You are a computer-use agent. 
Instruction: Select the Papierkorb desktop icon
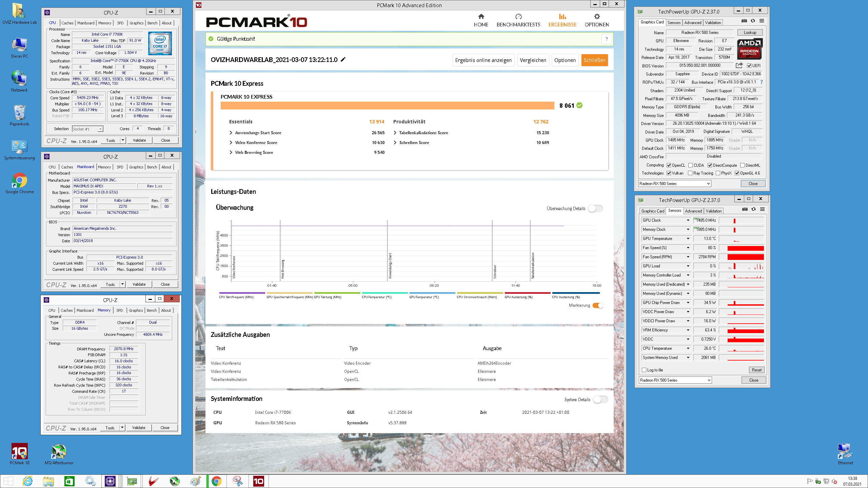(19, 115)
